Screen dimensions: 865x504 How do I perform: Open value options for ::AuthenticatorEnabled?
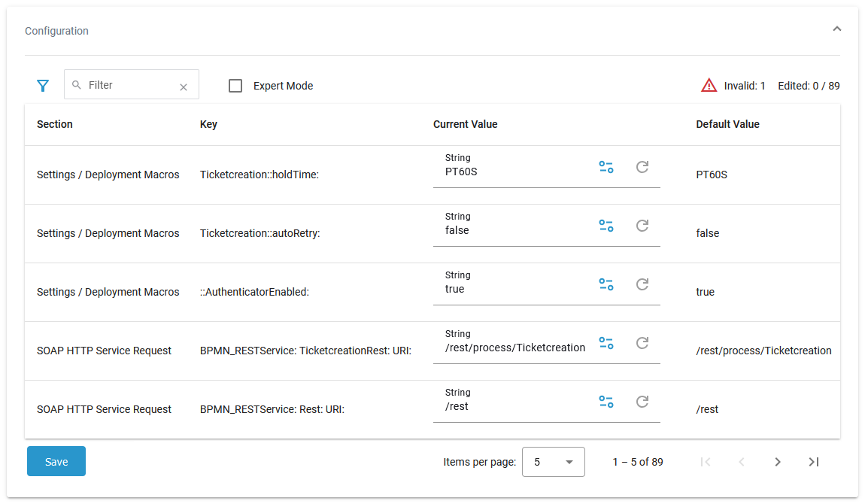click(x=605, y=284)
